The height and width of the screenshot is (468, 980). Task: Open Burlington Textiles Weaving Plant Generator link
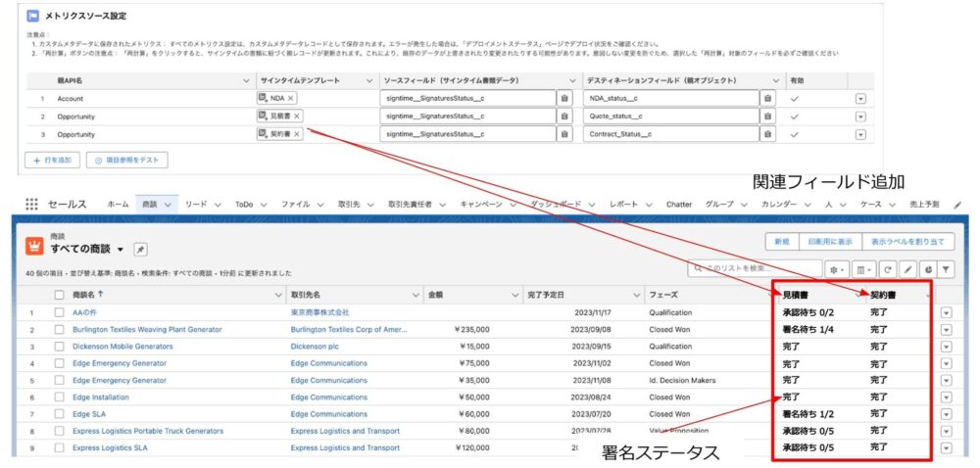click(147, 330)
